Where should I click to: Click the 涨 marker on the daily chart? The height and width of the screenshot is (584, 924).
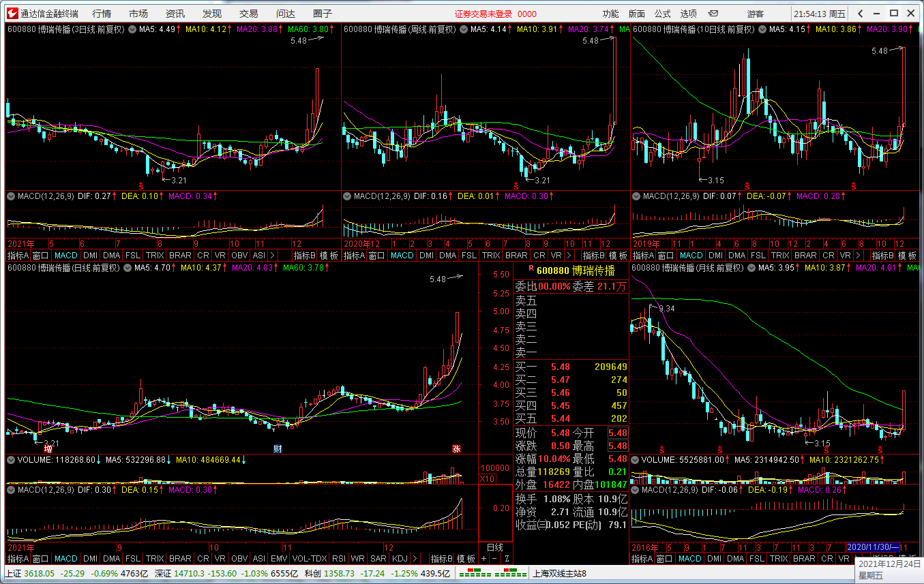(456, 449)
